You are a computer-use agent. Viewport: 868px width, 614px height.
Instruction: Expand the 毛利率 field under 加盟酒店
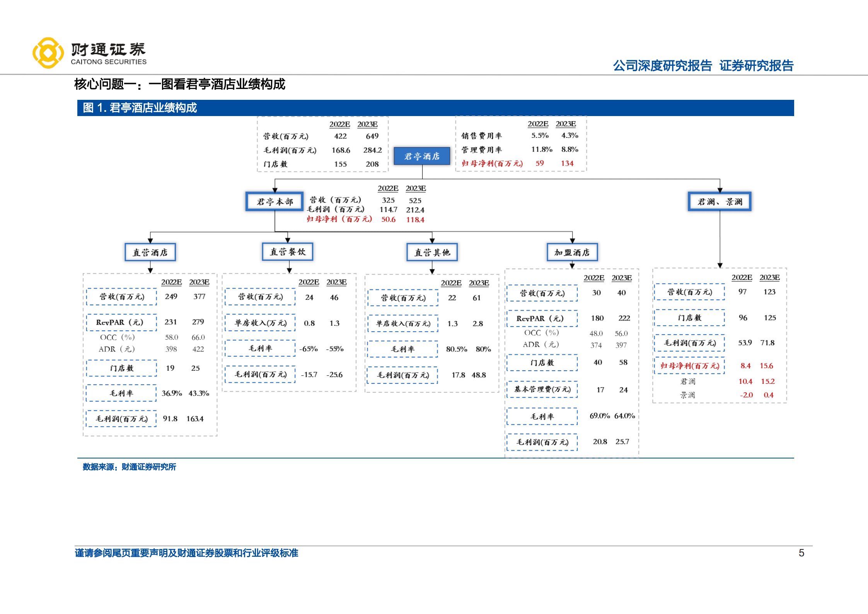(x=542, y=416)
